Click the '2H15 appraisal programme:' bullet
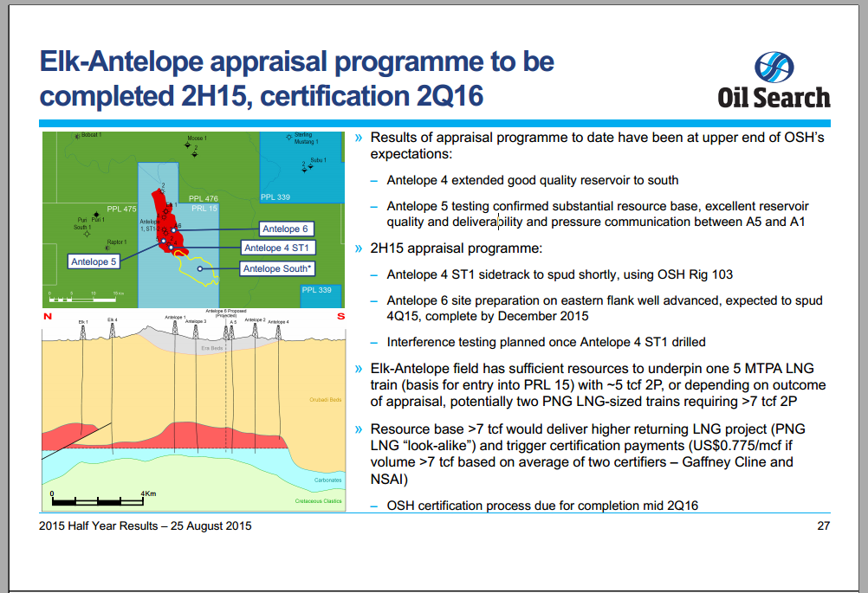This screenshot has width=868, height=593. pos(457,248)
